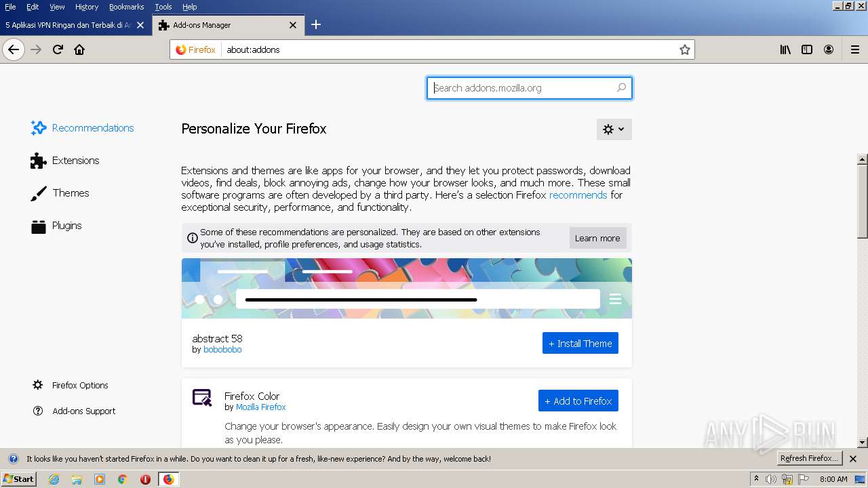Install the abstract 58 theme
The height and width of the screenshot is (488, 868).
[580, 343]
